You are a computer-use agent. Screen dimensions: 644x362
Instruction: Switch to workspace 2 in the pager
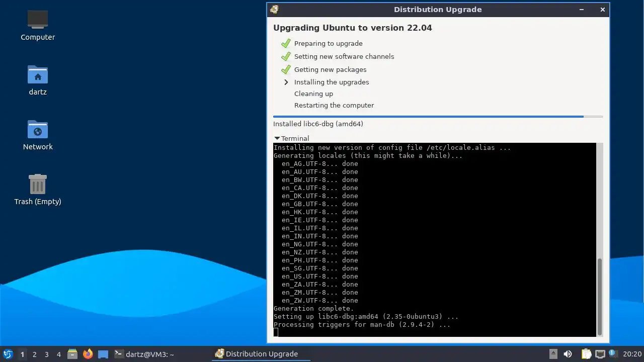click(x=35, y=354)
